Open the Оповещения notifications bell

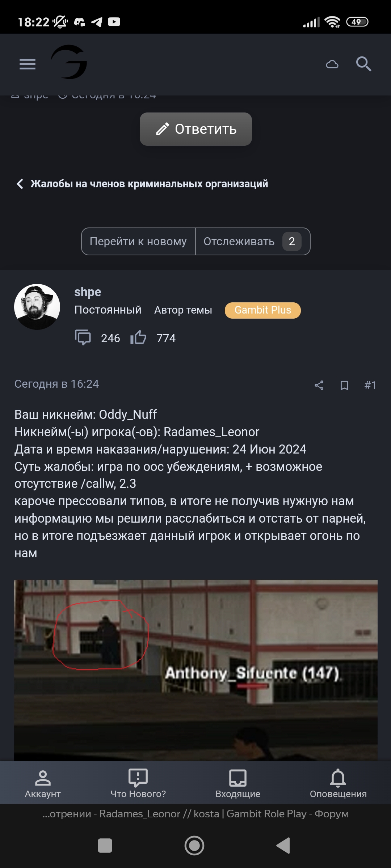click(x=338, y=783)
